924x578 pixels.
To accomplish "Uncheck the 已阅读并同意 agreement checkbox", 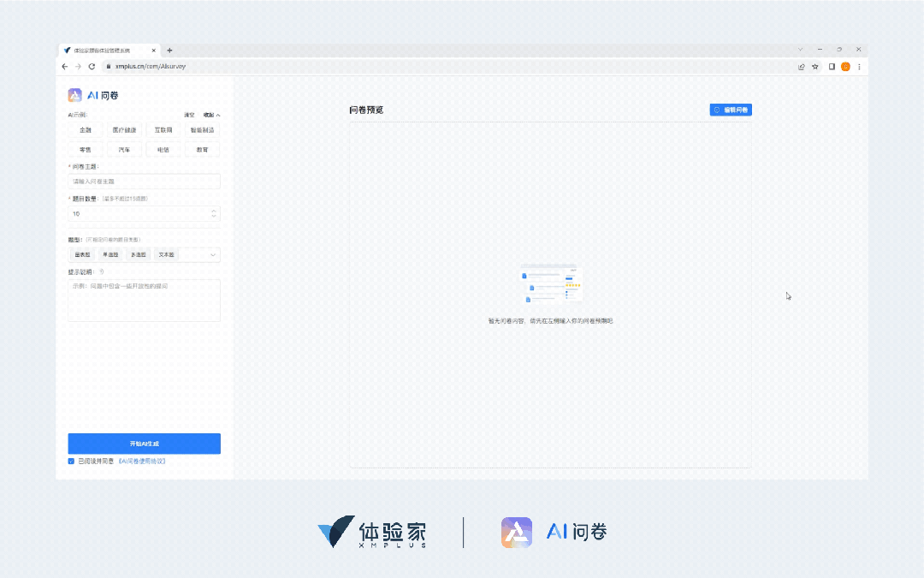I will (x=71, y=461).
